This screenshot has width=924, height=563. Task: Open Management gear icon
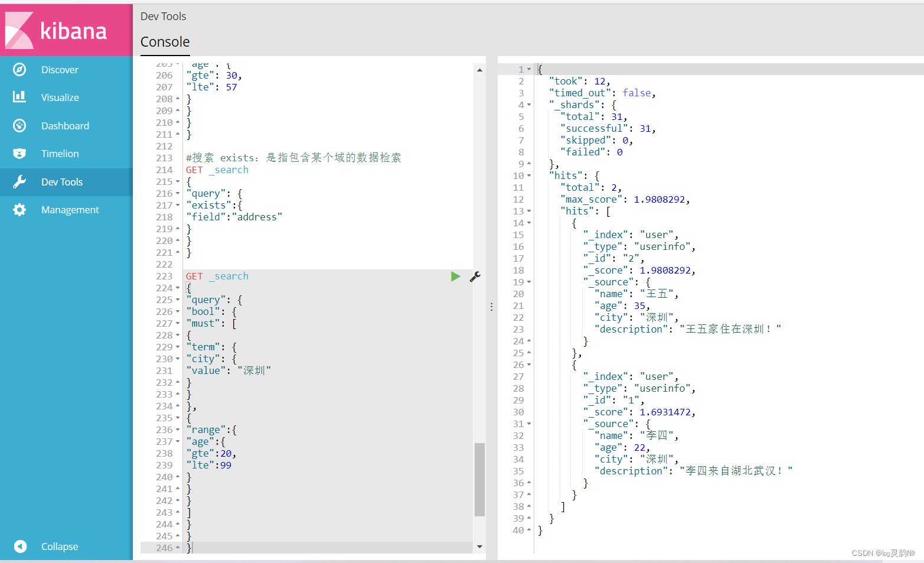point(19,210)
